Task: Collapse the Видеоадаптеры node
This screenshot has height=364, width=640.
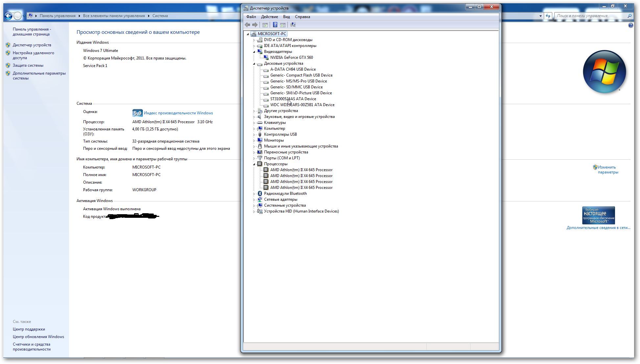Action: 254,52
